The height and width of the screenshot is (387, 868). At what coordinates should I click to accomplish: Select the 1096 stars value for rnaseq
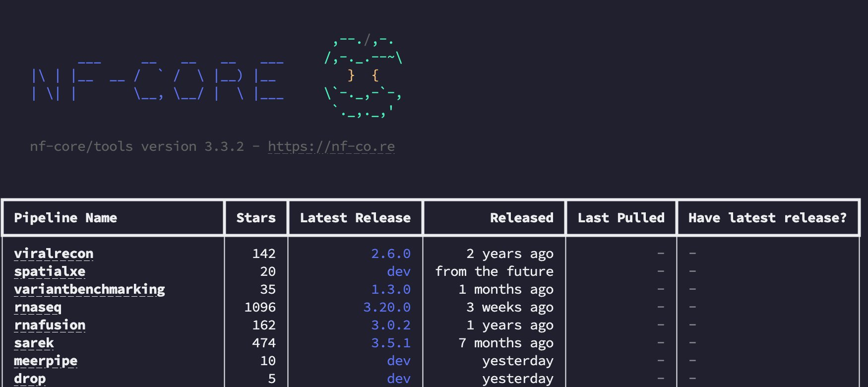[x=260, y=307]
